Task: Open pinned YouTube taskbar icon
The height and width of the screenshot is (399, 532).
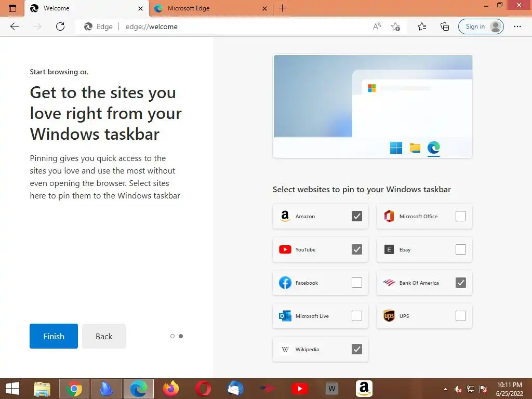Action: pos(300,389)
